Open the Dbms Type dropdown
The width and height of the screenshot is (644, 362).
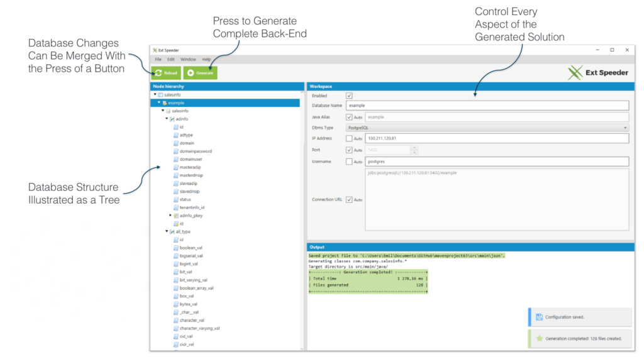[487, 128]
